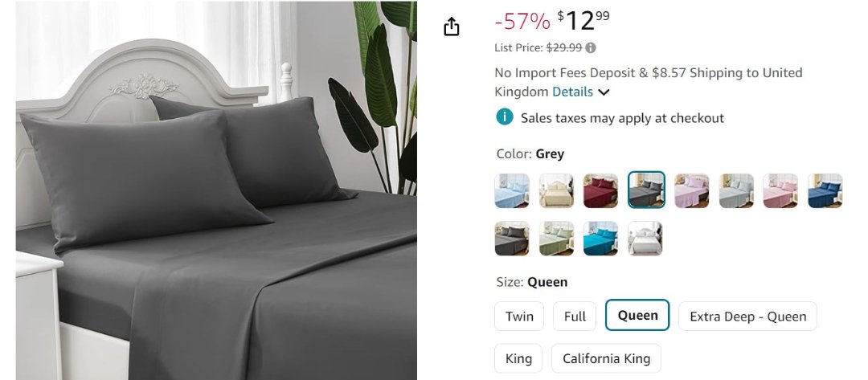Pick the sage green sheet swatch
Screen dimensions: 868x380
coord(557,239)
